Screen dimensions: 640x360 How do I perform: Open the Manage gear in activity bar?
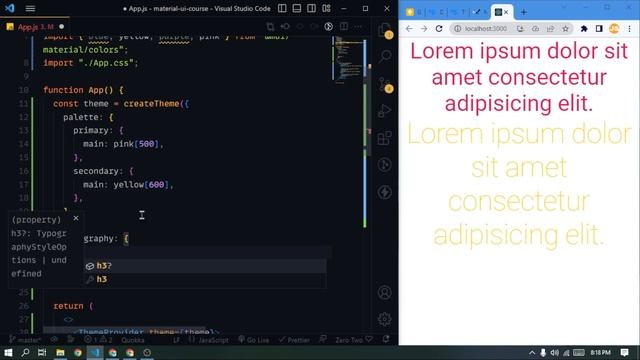(x=384, y=319)
